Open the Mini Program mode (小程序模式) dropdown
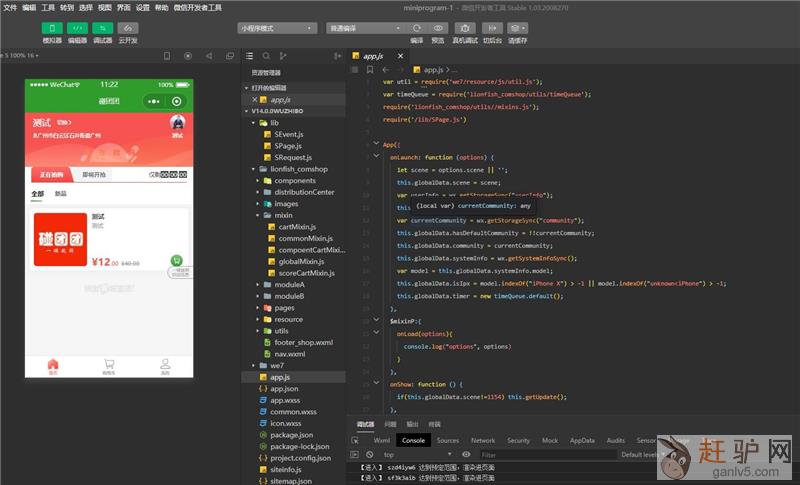The height and width of the screenshot is (485, 800). click(x=278, y=28)
